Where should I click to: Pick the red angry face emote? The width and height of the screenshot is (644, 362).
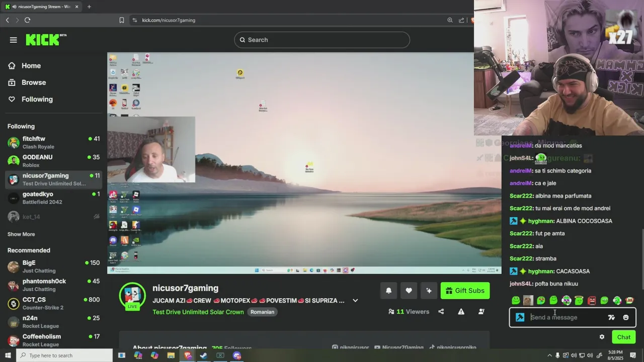[592, 300]
